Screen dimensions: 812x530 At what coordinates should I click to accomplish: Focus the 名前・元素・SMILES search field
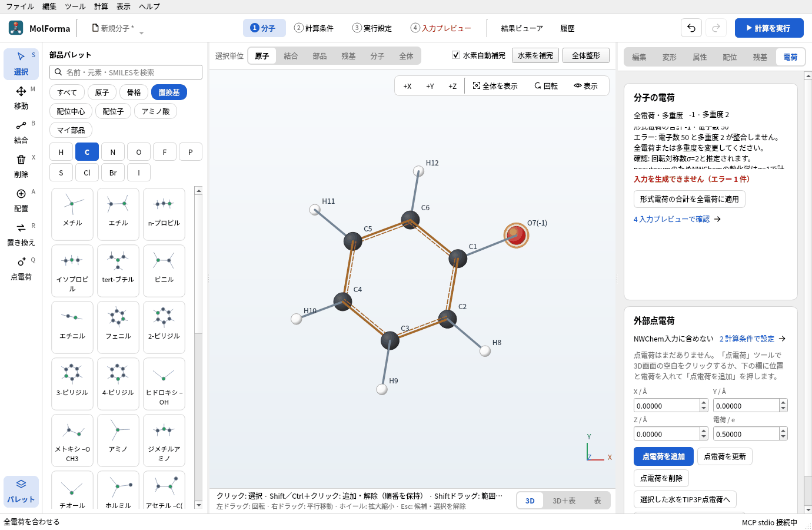126,72
